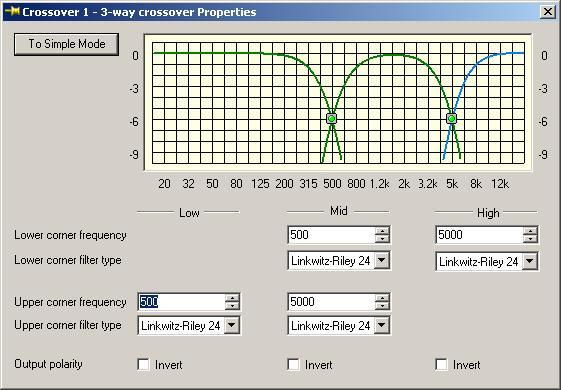This screenshot has height=390, width=561.
Task: Enable Invert polarity for High output
Action: click(x=442, y=365)
